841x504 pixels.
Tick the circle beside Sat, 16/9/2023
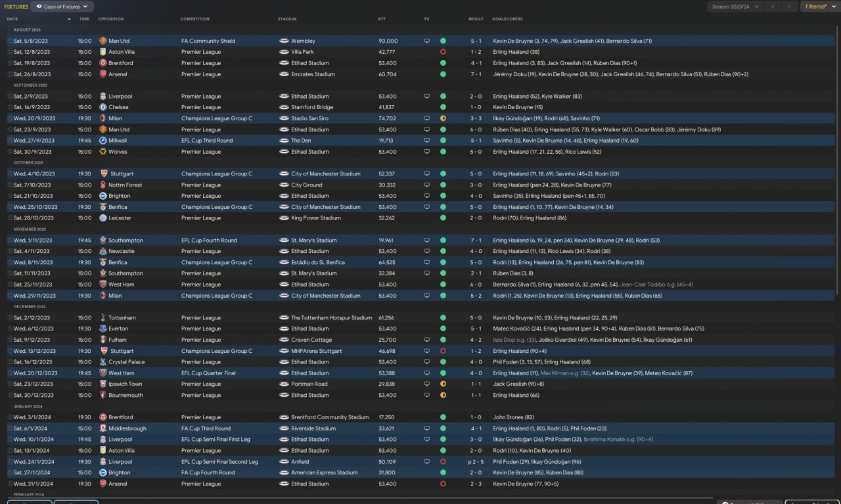(10, 107)
